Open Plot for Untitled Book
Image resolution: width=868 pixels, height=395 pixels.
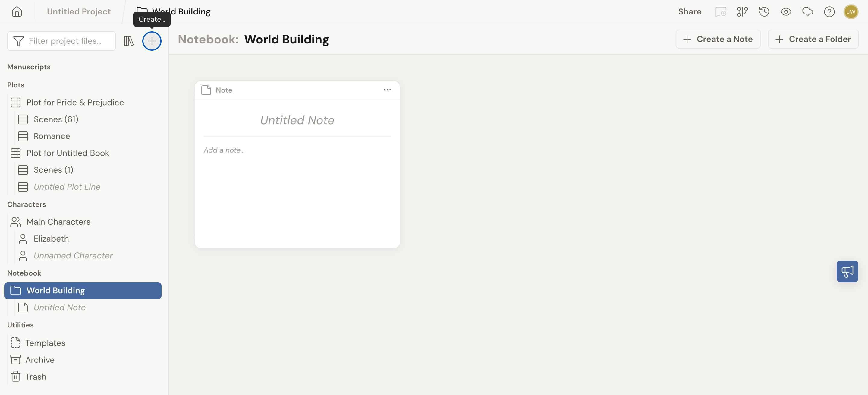tap(68, 153)
